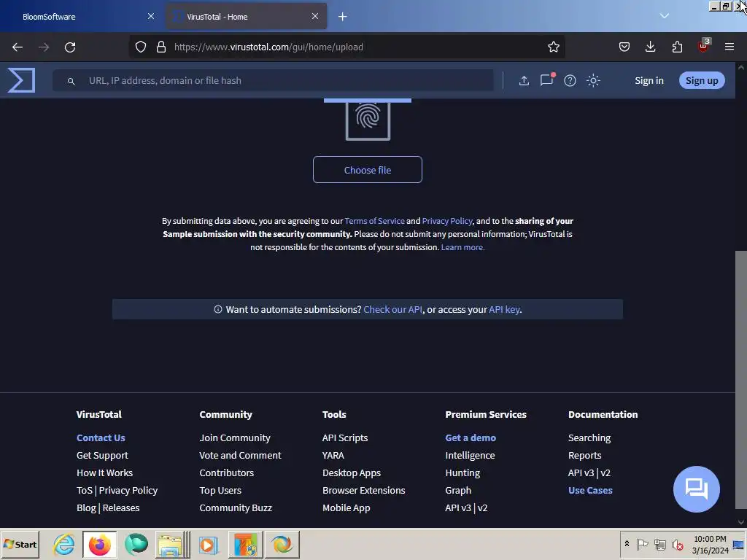Open the API key link
Viewport: 747px width, 560px height.
click(504, 309)
